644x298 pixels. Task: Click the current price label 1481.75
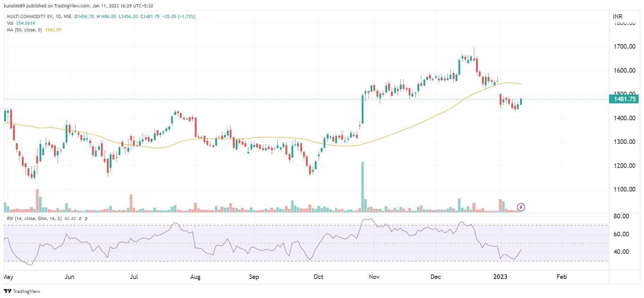pos(625,99)
